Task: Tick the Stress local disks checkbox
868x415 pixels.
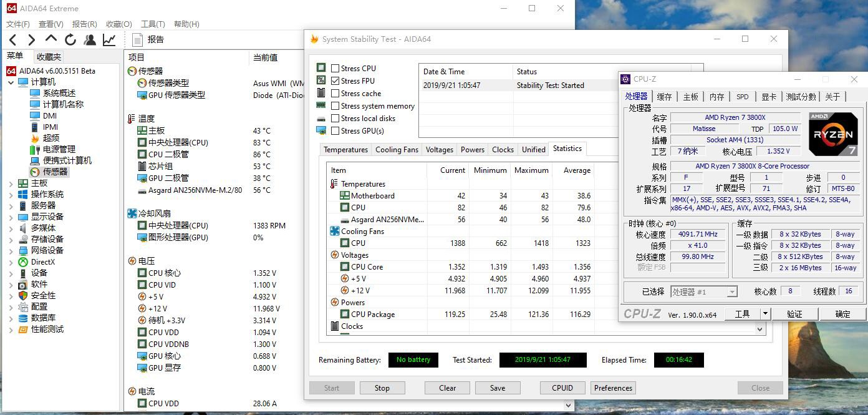Action: pos(335,119)
